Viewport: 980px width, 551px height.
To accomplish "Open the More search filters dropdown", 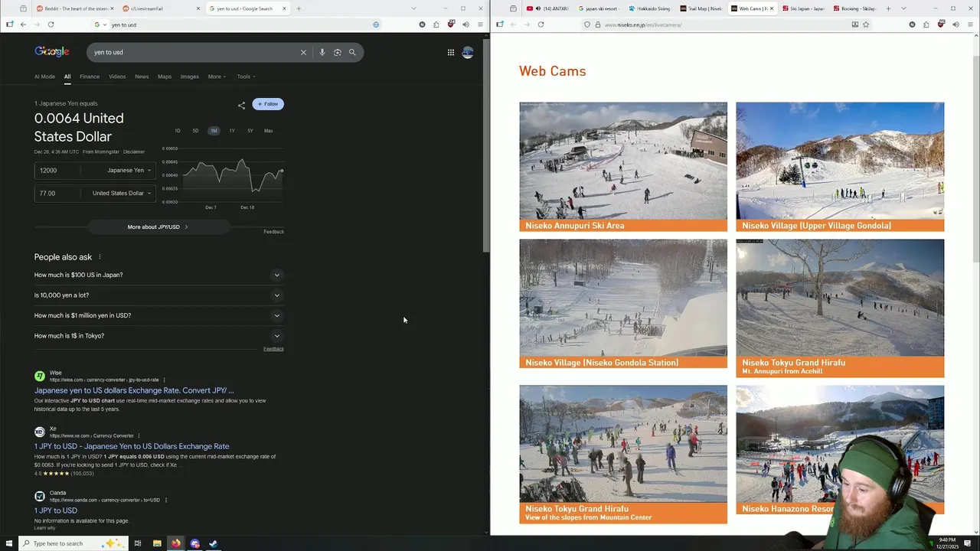I will tap(217, 77).
